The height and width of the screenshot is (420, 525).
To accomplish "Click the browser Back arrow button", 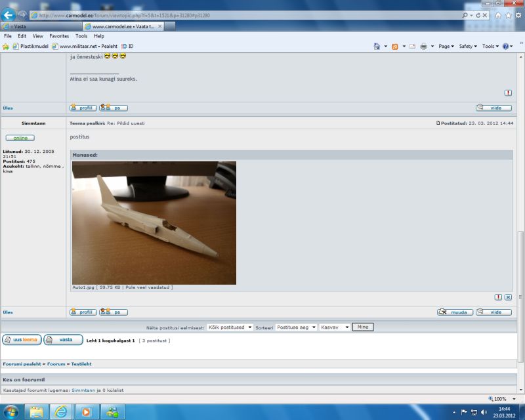I will click(10, 14).
